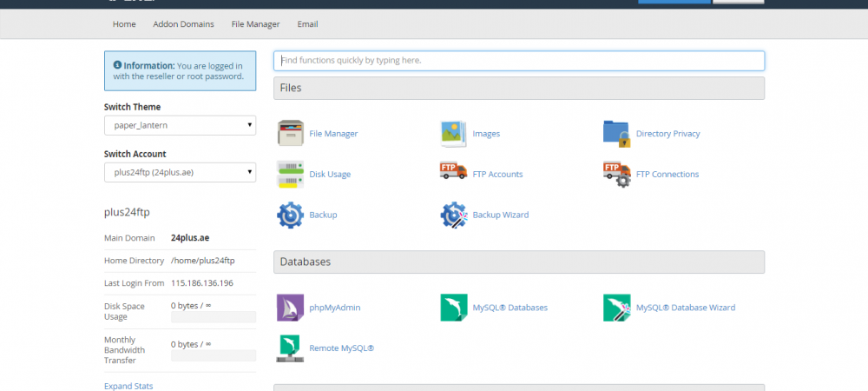The image size is (868, 391).
Task: Click the Remote MySQL icon
Action: [290, 348]
